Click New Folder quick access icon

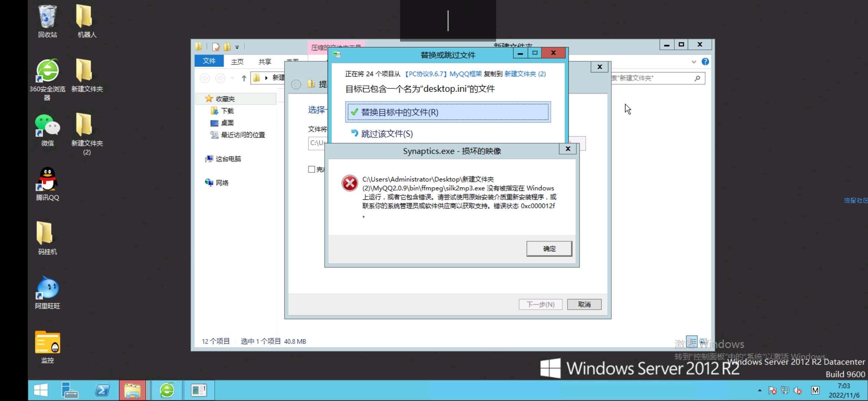pyautogui.click(x=227, y=47)
